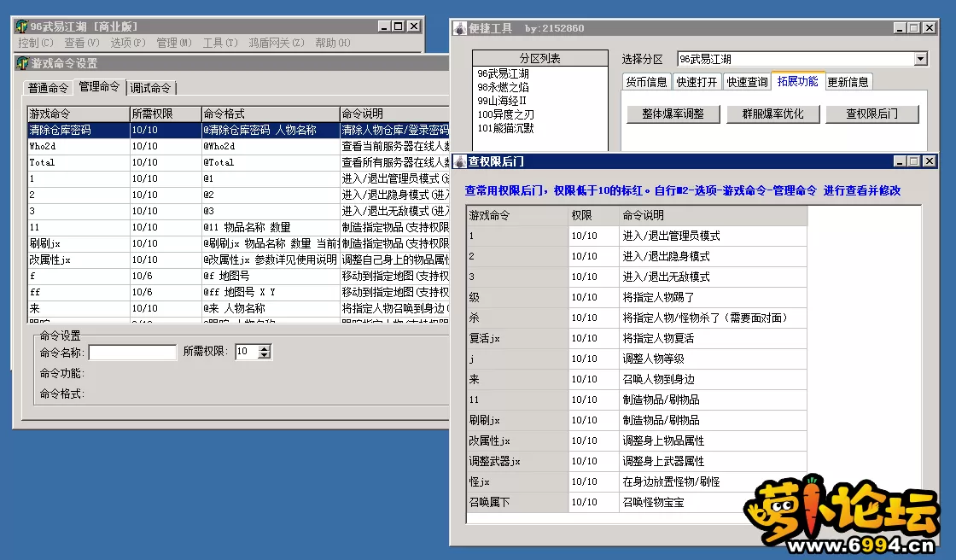This screenshot has width=956, height=560.
Task: Select the 调整人物等级 row
Action: point(637,359)
